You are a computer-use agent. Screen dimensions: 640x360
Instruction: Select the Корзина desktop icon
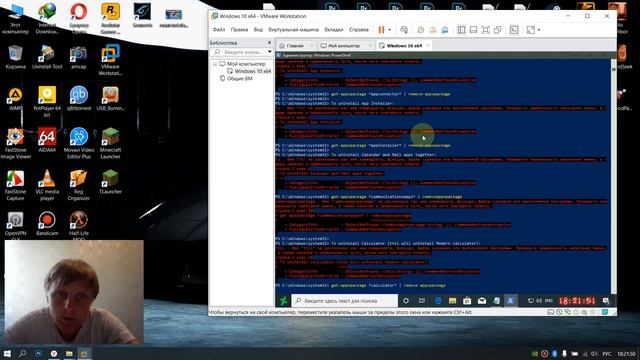coord(16,57)
